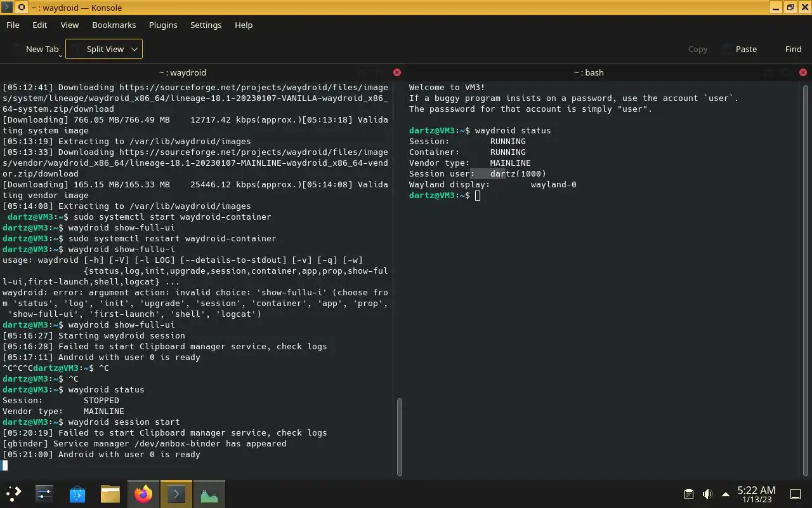The image size is (812, 508).
Task: Click the 'usage: waydroid' help line
Action: 183,260
